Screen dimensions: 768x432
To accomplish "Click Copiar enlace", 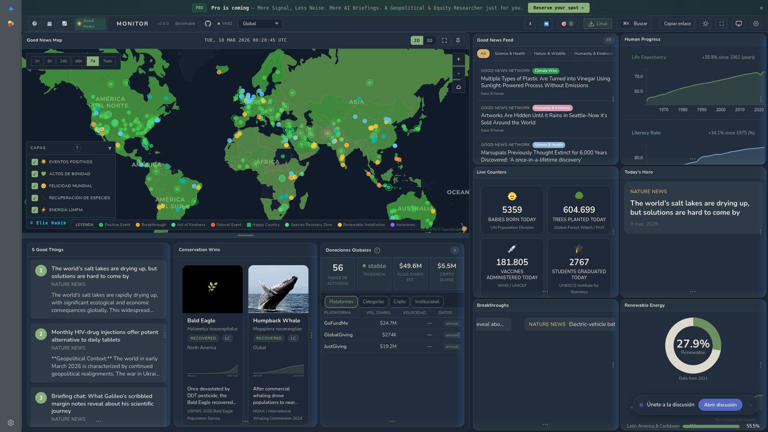I will 677,24.
